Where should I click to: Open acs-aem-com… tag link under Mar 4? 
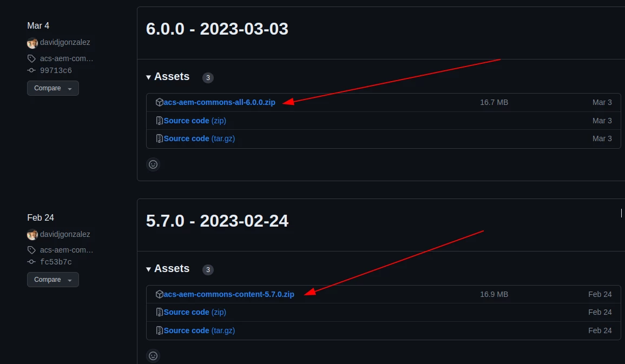pos(67,58)
